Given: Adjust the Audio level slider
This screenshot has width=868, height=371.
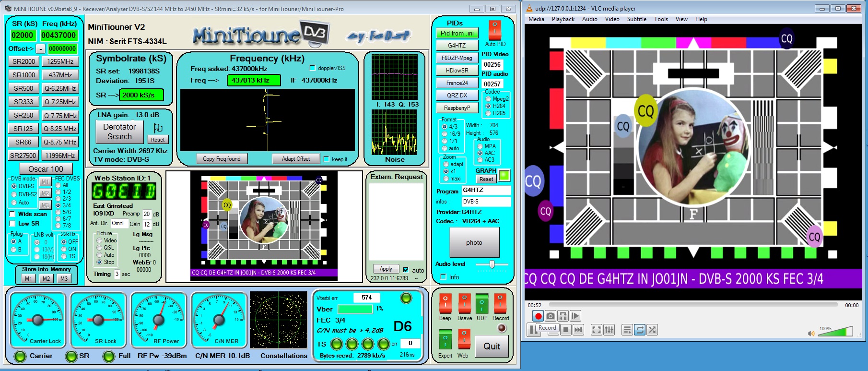Looking at the screenshot, I should (x=492, y=264).
